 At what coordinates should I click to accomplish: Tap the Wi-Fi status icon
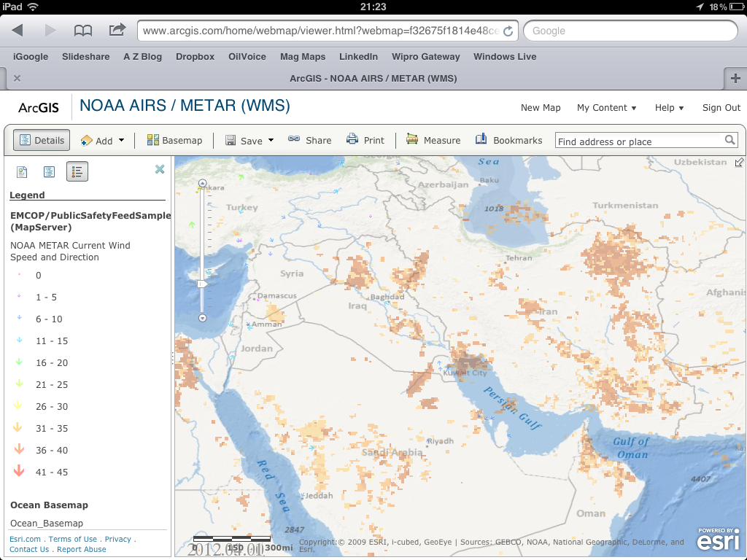(33, 7)
